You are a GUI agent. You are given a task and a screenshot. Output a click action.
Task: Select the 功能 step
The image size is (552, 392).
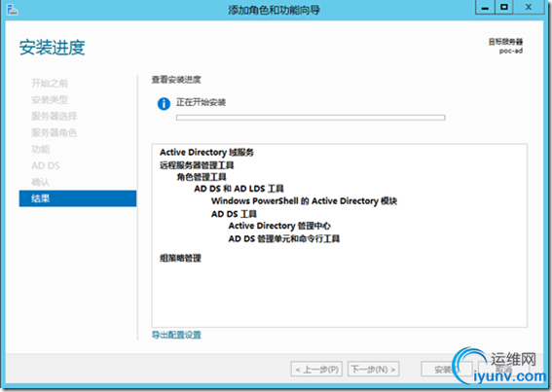41,149
